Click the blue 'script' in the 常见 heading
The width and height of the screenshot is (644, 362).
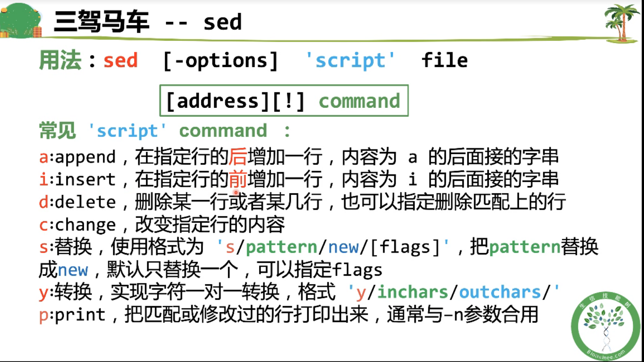[x=127, y=131]
